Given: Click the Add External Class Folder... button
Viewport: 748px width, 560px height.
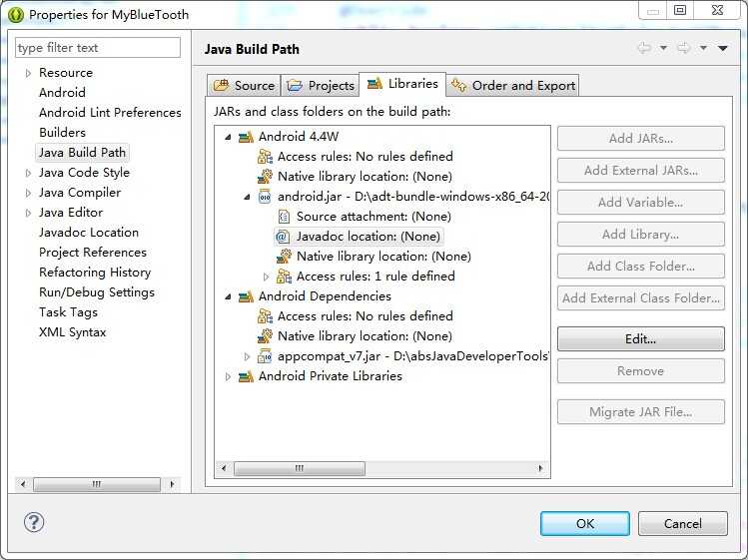Looking at the screenshot, I should point(641,298).
